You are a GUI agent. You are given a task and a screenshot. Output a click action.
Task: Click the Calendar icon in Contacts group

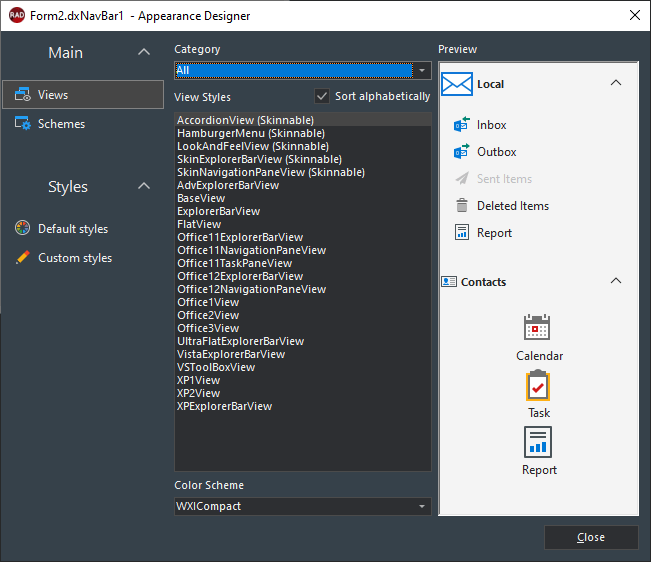[x=538, y=328]
